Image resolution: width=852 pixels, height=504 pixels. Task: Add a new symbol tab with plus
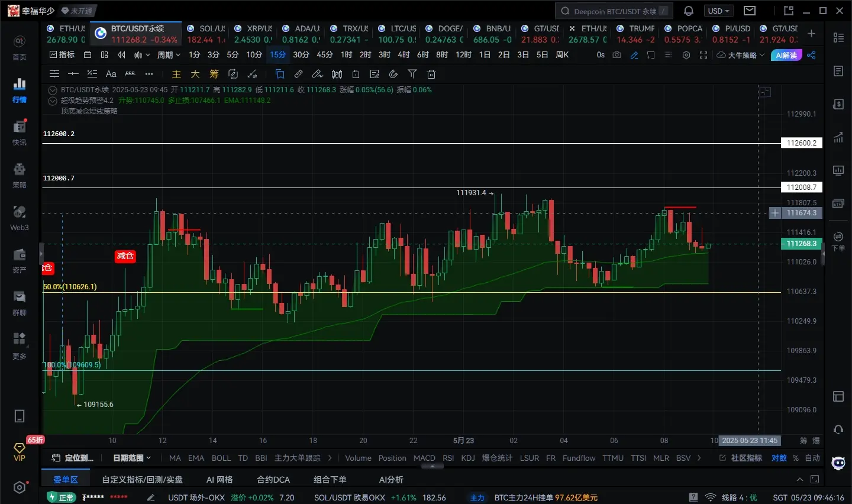coord(811,34)
